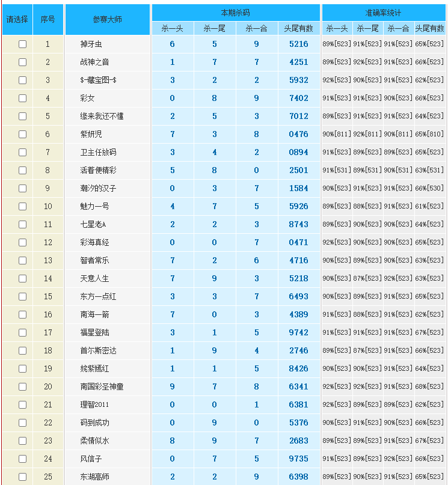Enable the checkbox for 东方一点红
Viewport: 448px width, 485px height.
(23, 296)
